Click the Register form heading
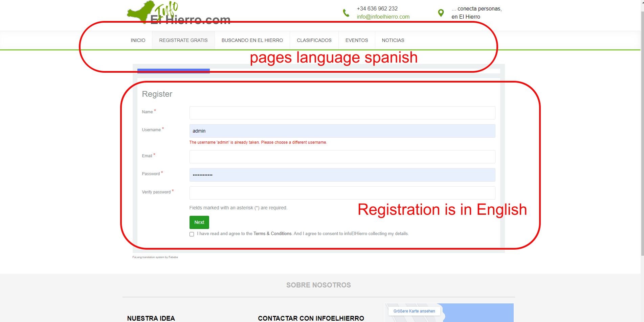 (x=157, y=94)
